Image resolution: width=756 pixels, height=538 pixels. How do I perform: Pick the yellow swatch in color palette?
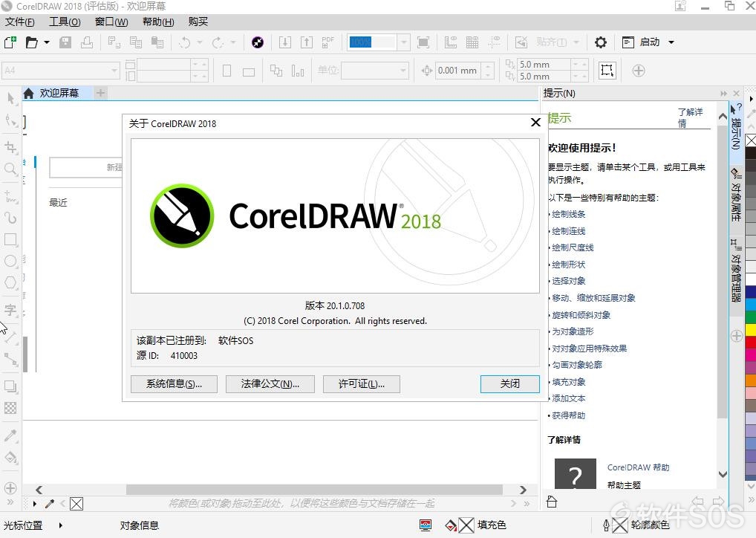(x=751, y=329)
